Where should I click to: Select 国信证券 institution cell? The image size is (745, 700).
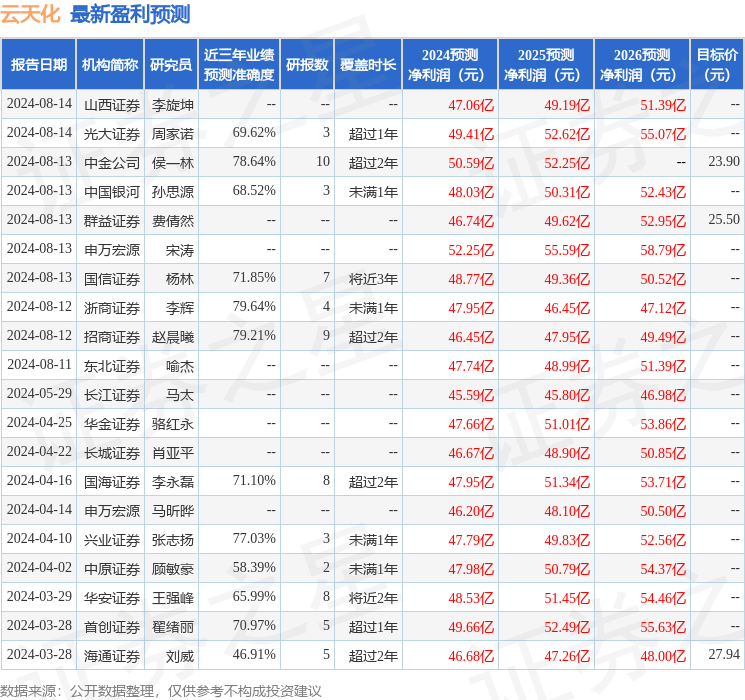coord(112,279)
